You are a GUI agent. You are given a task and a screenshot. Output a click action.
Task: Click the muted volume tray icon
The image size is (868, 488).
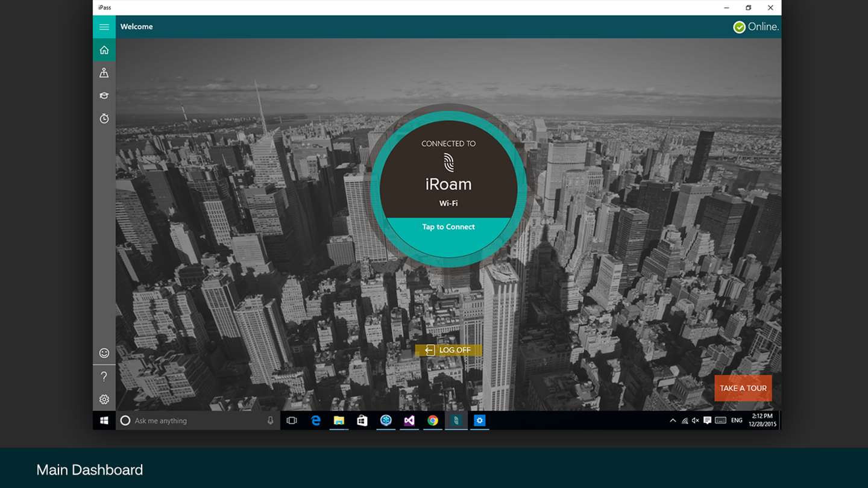coord(696,421)
